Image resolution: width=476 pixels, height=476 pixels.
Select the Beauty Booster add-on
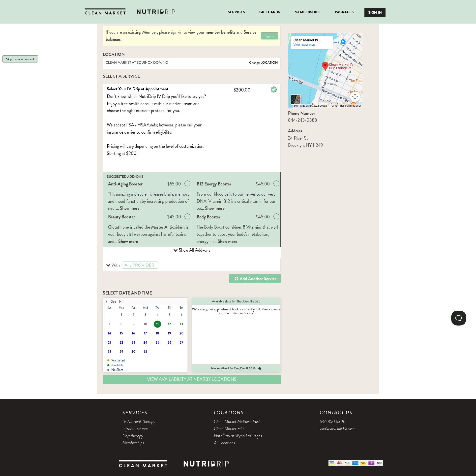pyautogui.click(x=187, y=216)
